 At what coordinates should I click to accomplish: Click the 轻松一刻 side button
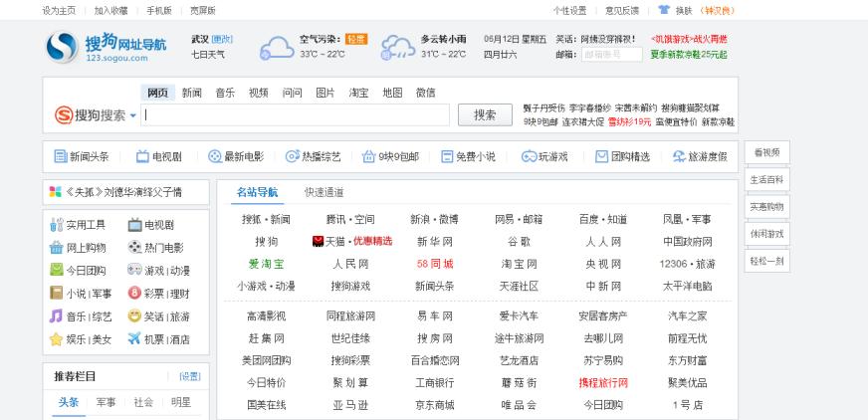(766, 261)
